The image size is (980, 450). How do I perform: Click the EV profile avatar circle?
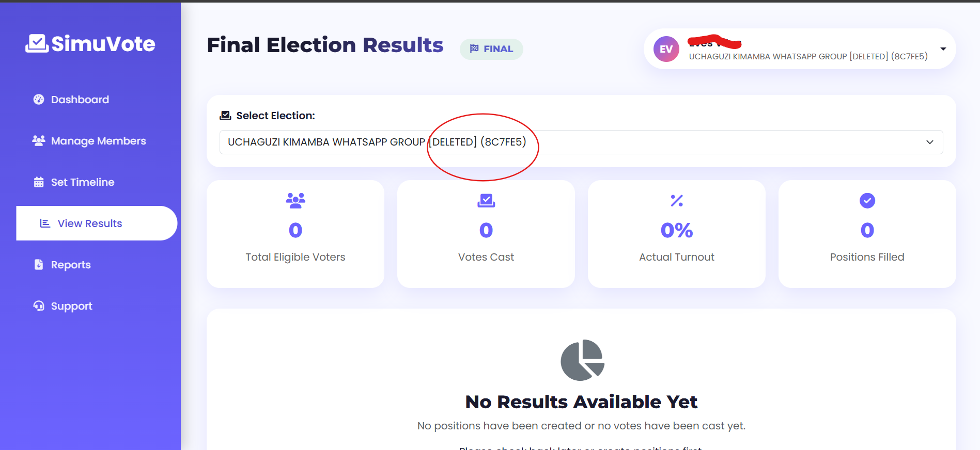point(666,49)
